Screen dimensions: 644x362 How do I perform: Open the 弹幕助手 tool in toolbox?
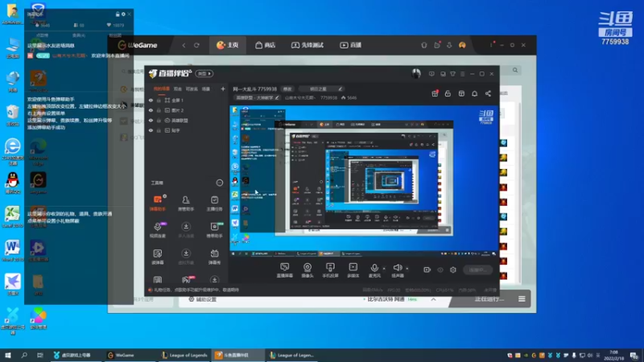157,204
